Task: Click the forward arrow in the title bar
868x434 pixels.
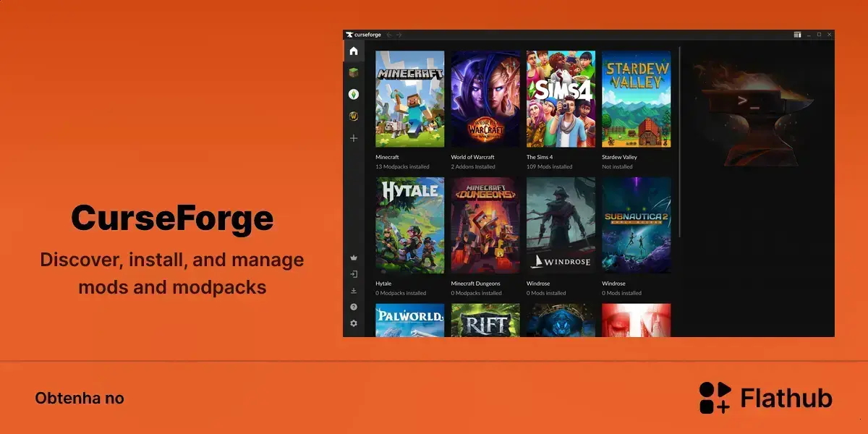Action: coord(399,35)
